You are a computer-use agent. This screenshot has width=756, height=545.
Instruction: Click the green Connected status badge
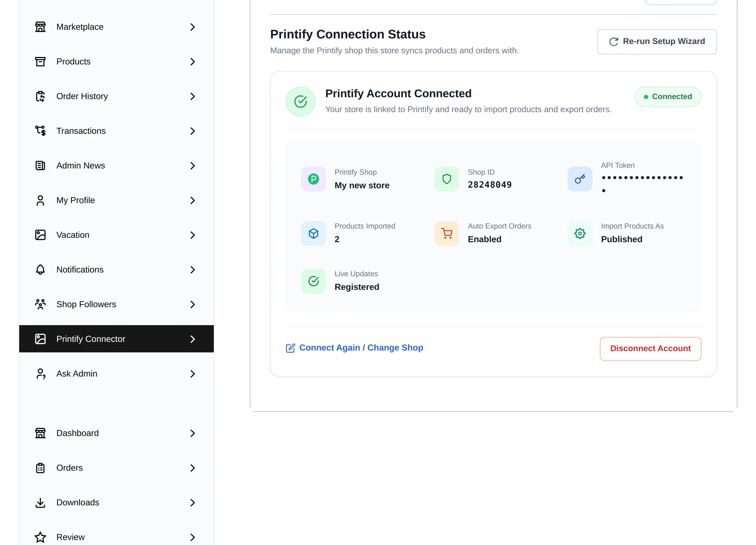[x=668, y=97]
